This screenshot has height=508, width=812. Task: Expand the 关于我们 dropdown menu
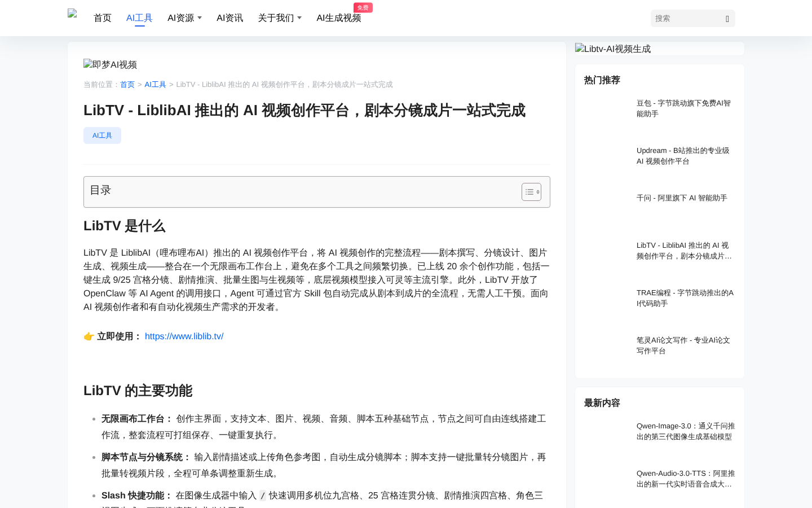279,18
